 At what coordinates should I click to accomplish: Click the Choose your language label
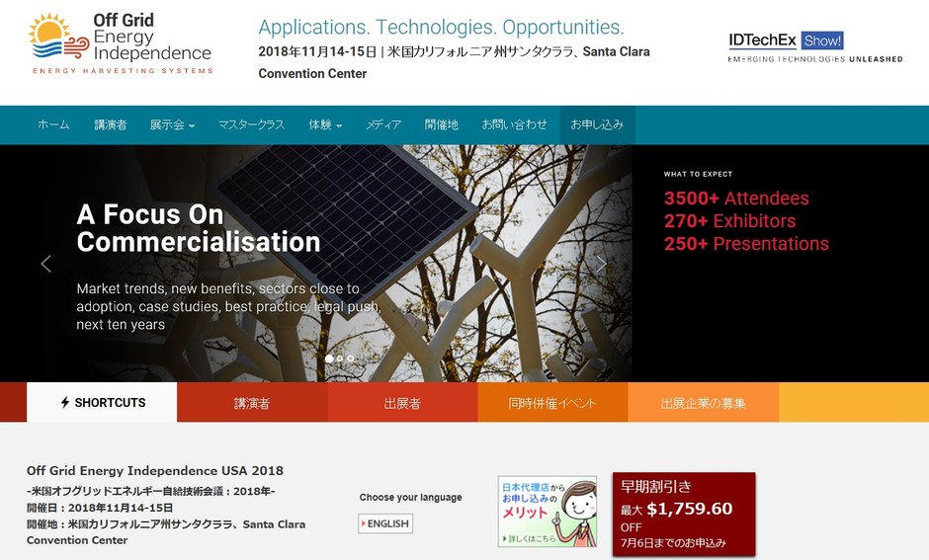coord(410,497)
